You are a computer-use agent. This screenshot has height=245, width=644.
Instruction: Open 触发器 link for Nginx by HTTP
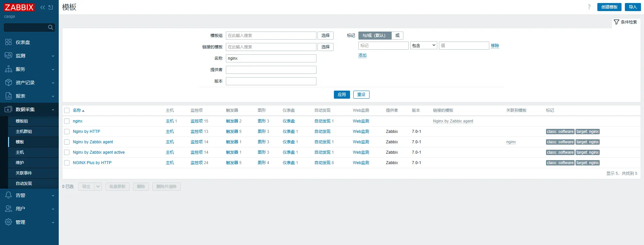232,132
